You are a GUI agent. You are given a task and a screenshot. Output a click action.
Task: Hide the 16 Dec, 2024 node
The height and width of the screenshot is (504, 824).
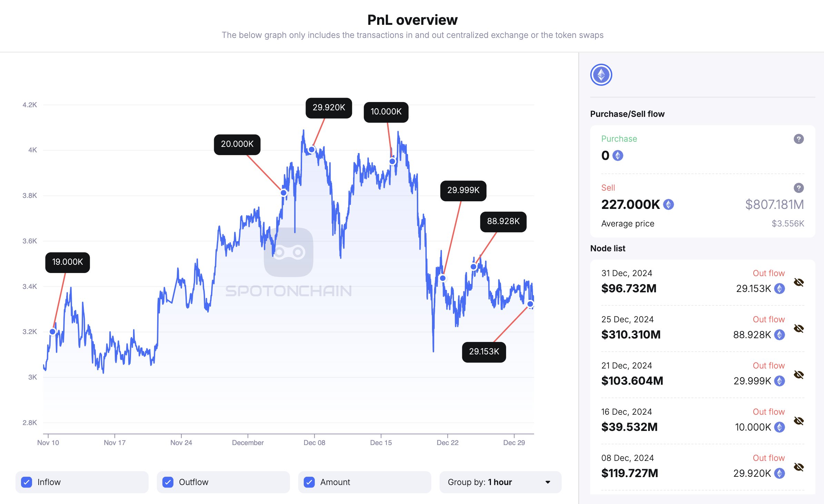pyautogui.click(x=798, y=421)
